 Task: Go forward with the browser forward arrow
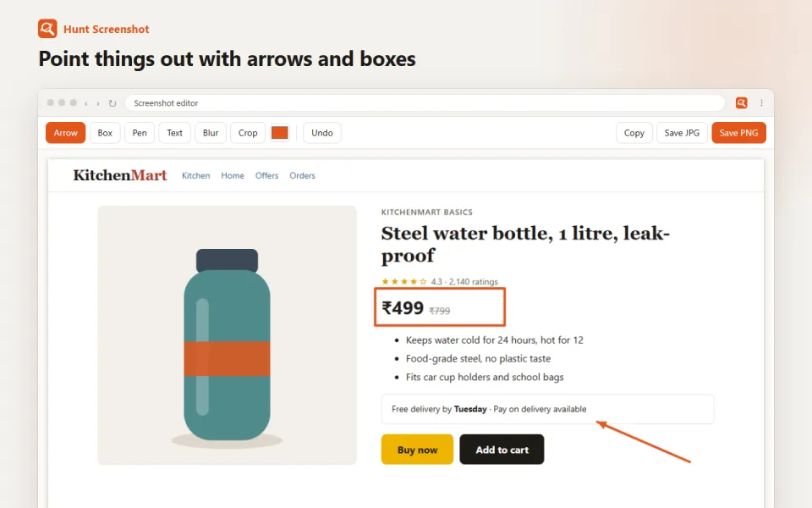pyautogui.click(x=98, y=103)
